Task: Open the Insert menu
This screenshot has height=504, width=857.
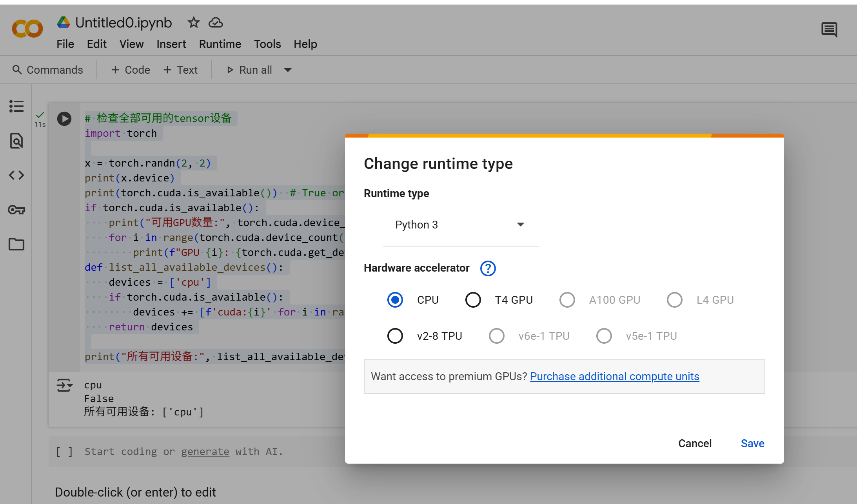Action: [x=171, y=44]
